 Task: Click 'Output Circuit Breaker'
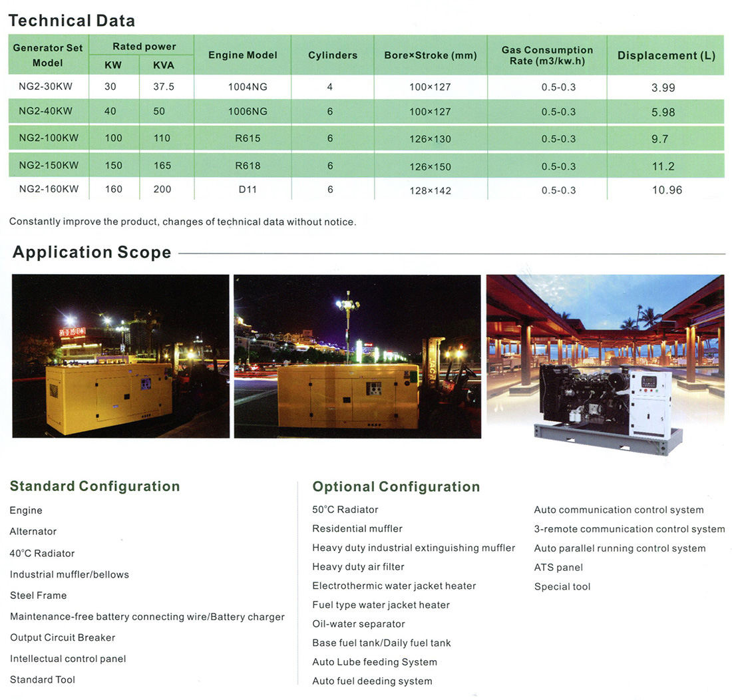tap(63, 637)
